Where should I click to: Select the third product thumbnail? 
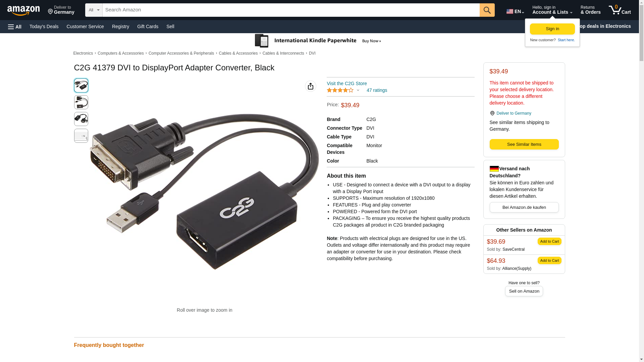(81, 119)
